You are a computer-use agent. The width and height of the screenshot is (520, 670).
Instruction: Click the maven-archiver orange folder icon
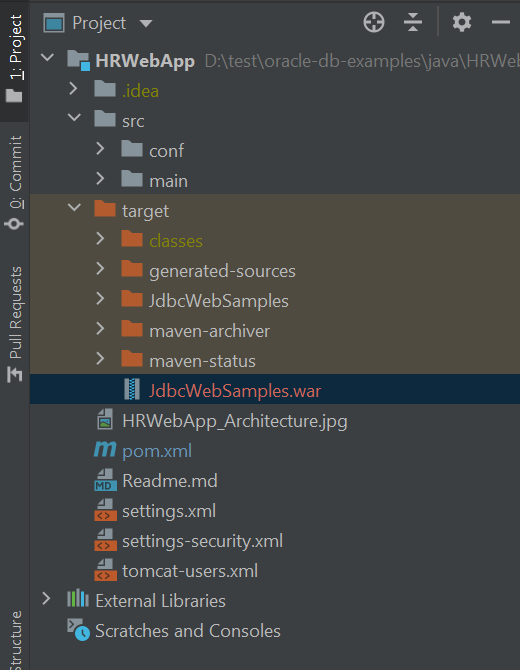(x=132, y=329)
